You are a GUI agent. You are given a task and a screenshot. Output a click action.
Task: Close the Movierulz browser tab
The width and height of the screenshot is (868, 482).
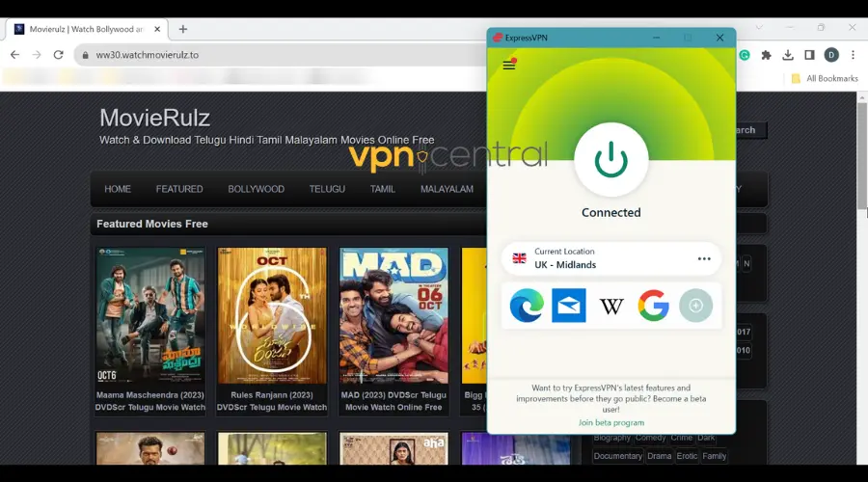pyautogui.click(x=157, y=29)
